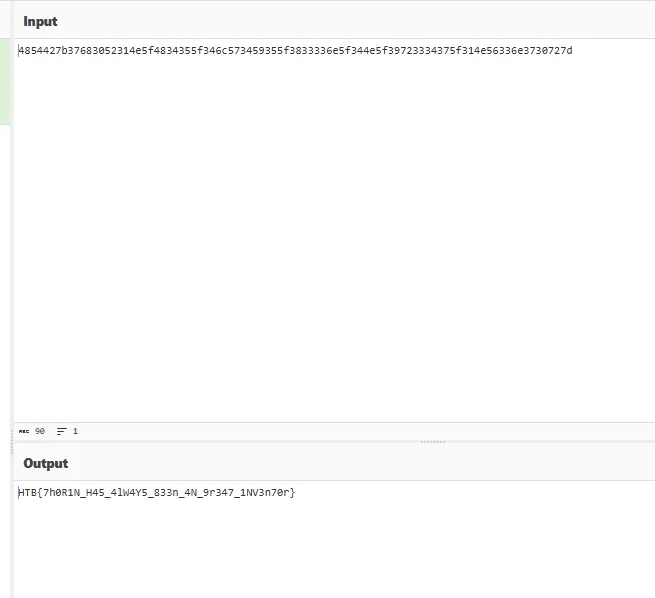Place cursor at end of the hex input
Screen dimensions: 655x598
(x=573, y=50)
